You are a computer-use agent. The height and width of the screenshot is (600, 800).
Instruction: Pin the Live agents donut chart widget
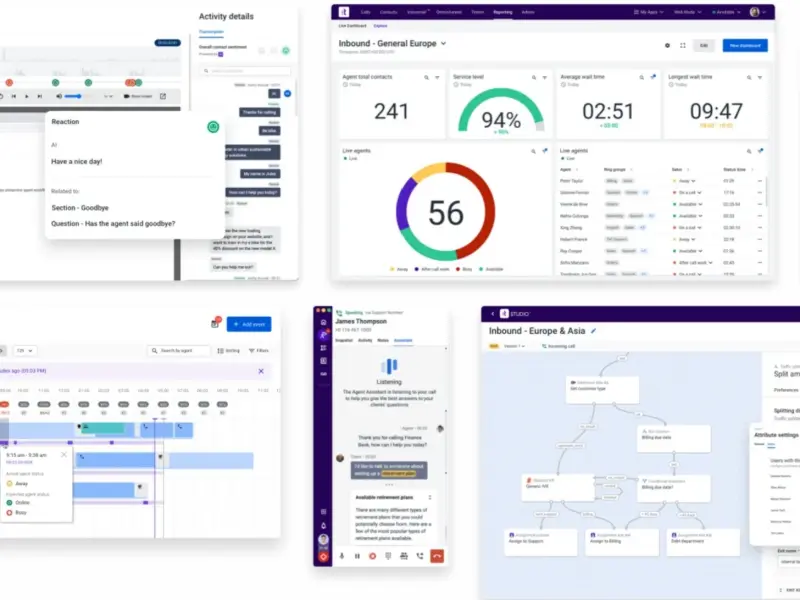click(545, 151)
